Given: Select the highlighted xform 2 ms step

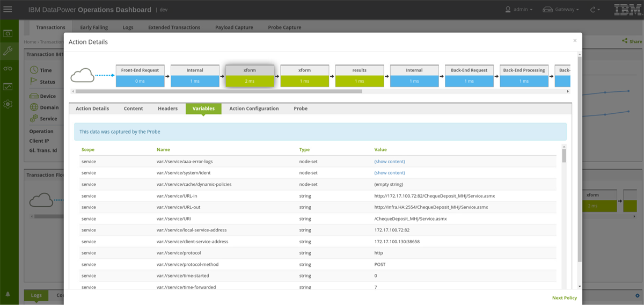Looking at the screenshot, I should point(250,76).
